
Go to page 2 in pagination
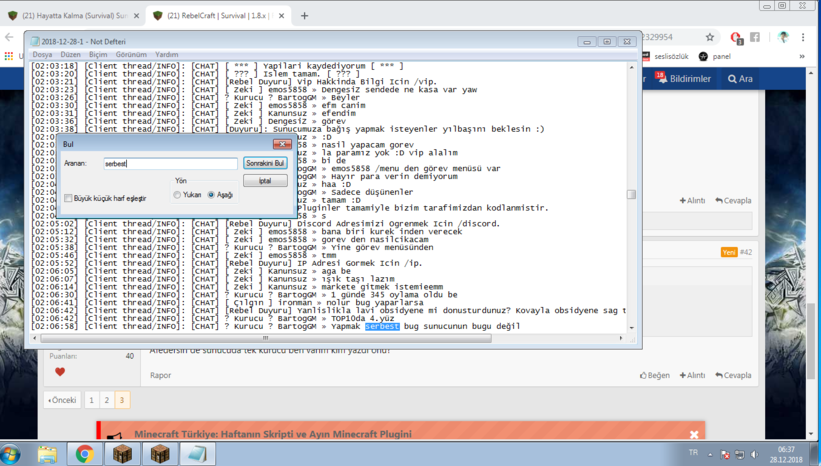tap(106, 400)
